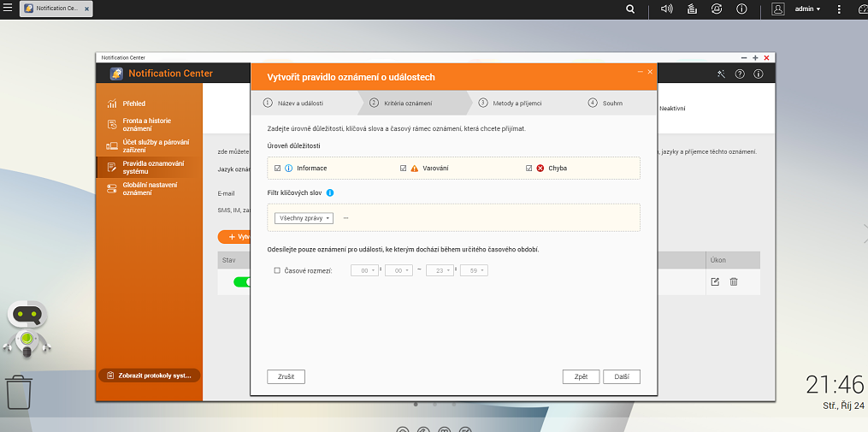Image resolution: width=868 pixels, height=432 pixels.
Task: Close the rule creation dialog
Action: click(650, 72)
